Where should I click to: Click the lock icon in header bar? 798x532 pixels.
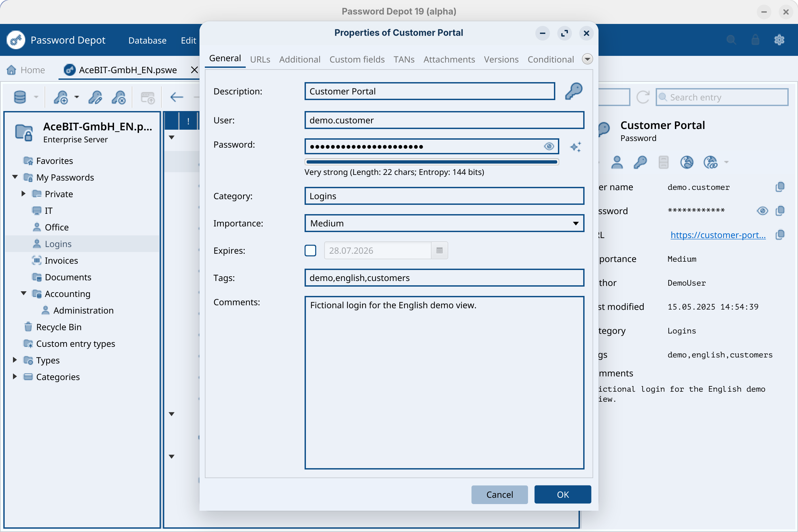point(755,40)
